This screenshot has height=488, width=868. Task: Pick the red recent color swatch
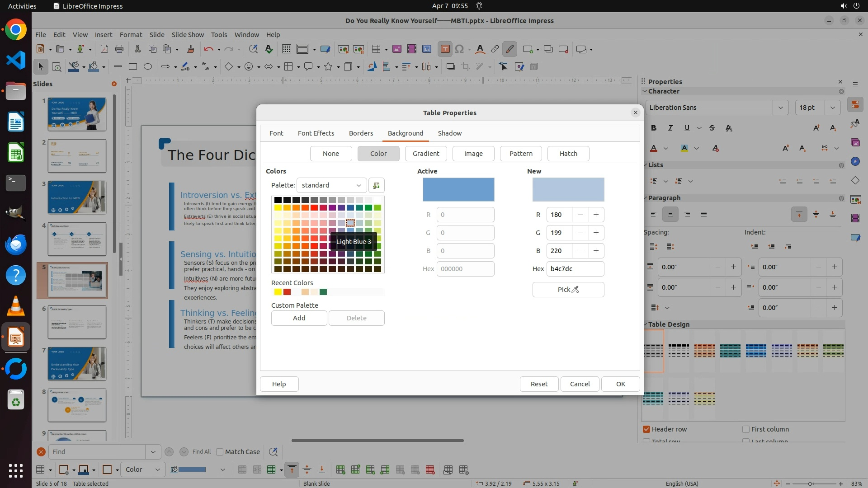[x=287, y=292]
